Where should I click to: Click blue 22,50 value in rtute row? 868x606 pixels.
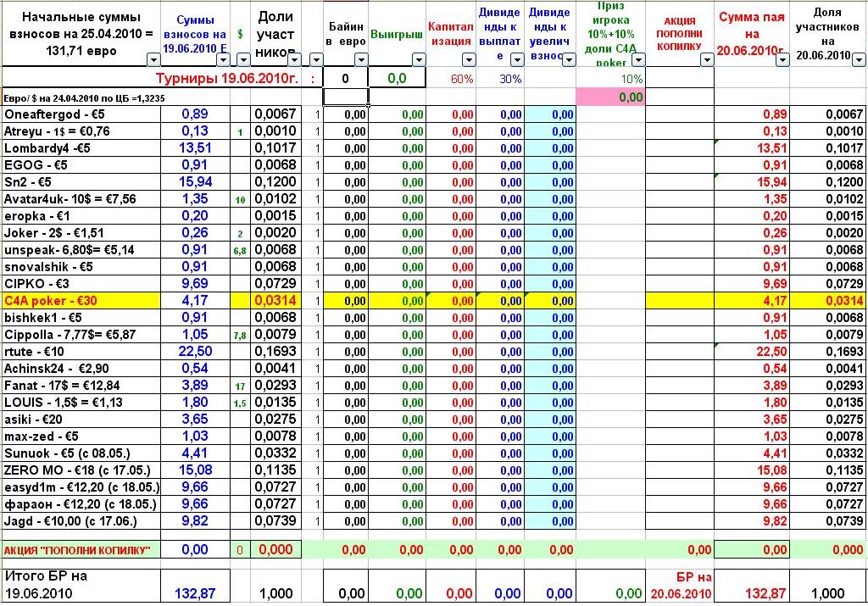[196, 352]
